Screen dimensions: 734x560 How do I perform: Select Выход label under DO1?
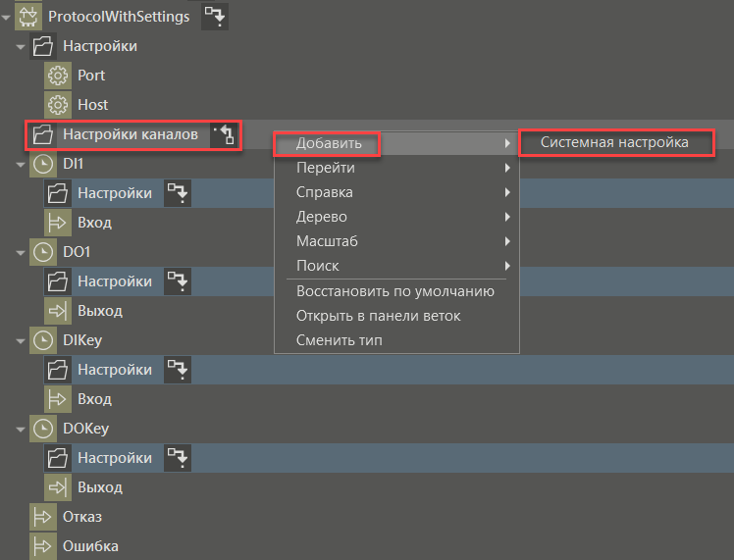[100, 311]
